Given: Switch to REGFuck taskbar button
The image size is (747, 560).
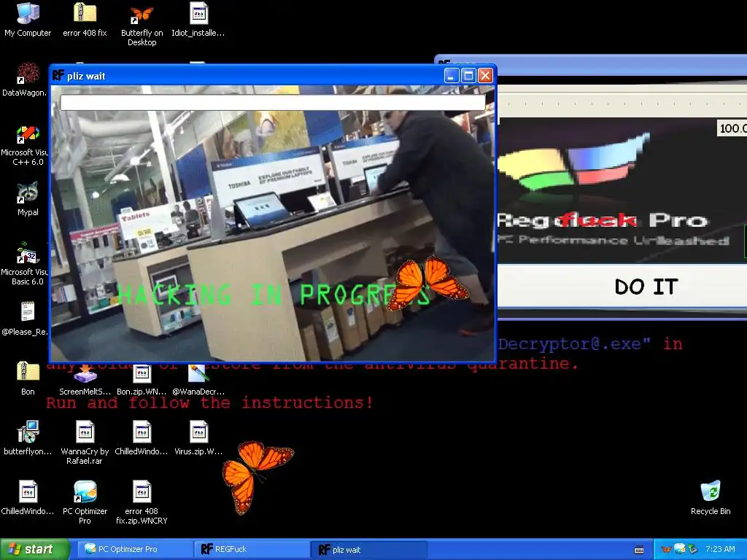Looking at the screenshot, I should (x=252, y=549).
